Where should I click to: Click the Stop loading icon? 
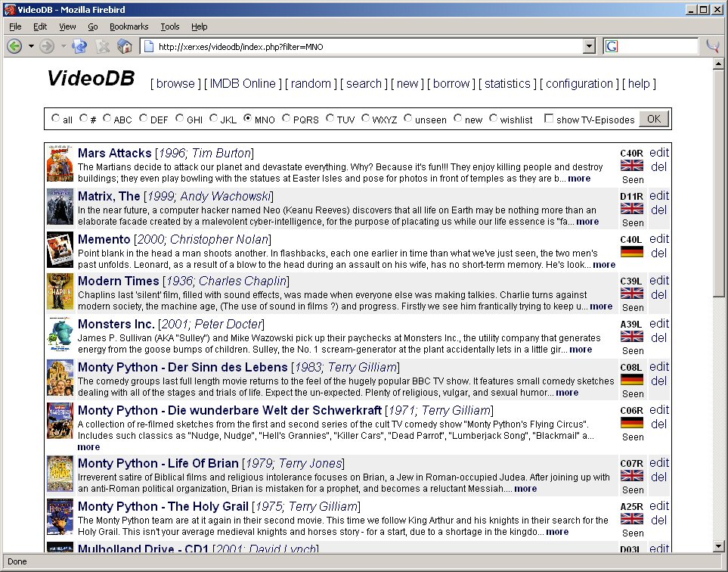click(x=103, y=46)
